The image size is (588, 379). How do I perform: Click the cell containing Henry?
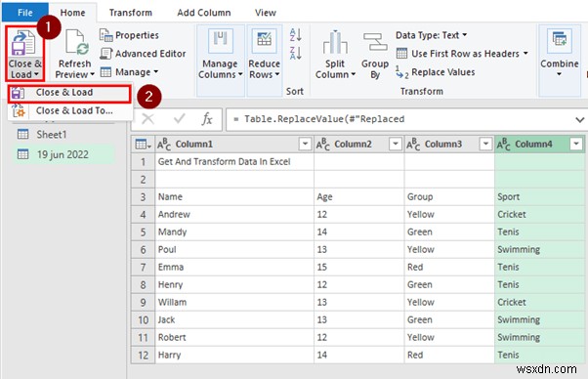pos(234,285)
